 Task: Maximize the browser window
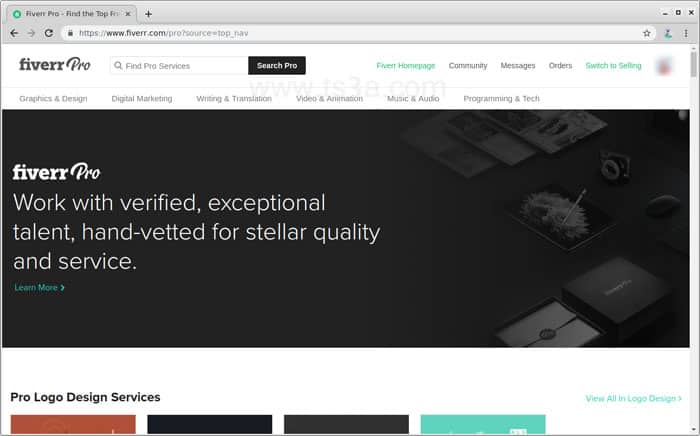tap(678, 12)
